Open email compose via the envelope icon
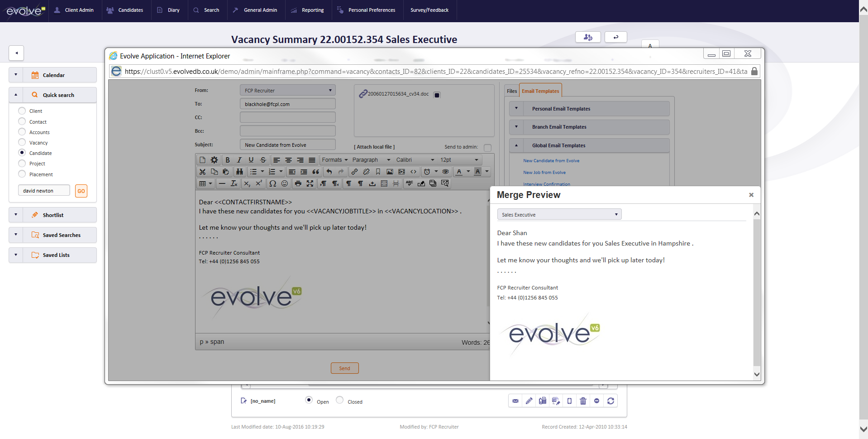 pos(515,401)
